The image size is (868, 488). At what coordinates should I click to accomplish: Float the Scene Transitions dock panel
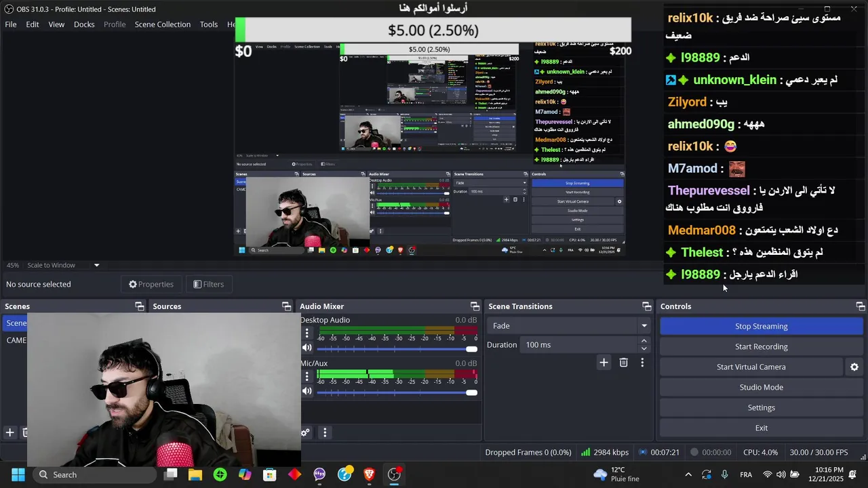click(646, 306)
